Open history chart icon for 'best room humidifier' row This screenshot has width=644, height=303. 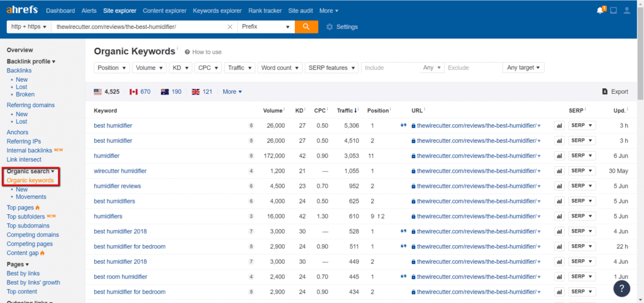(559, 277)
